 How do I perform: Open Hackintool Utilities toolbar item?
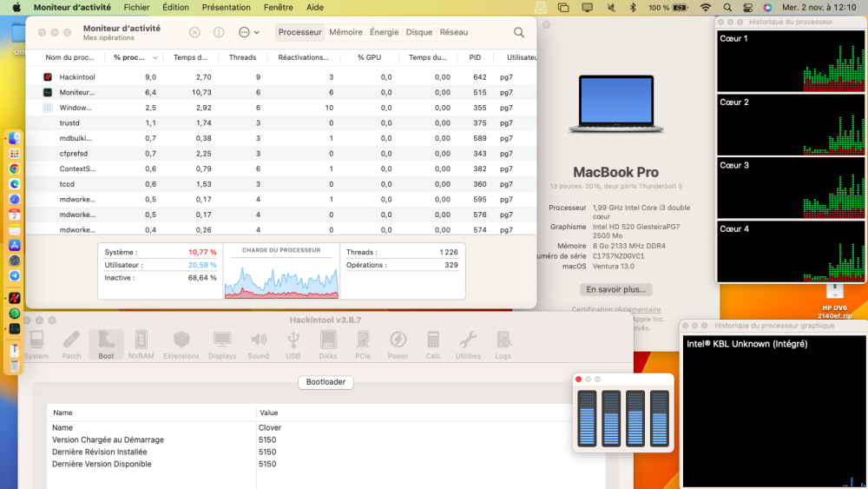[x=468, y=345]
